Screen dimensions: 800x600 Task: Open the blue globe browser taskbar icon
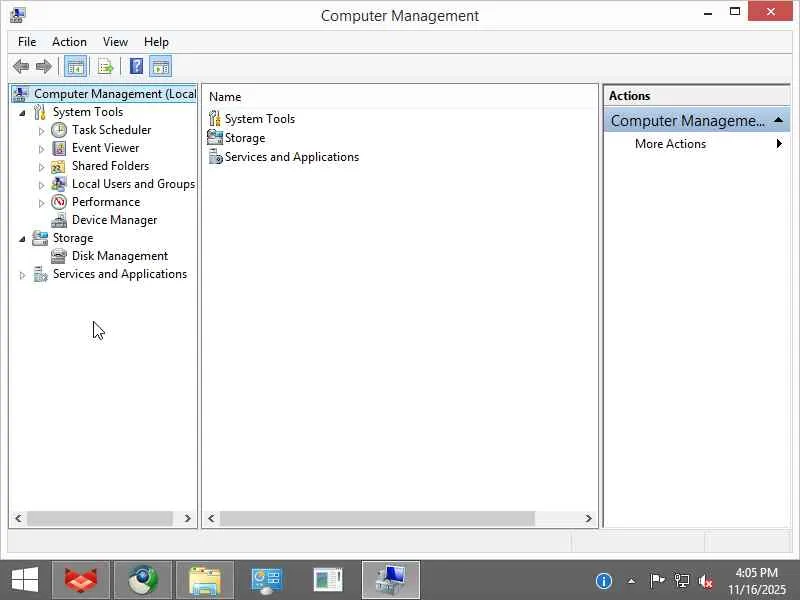(142, 580)
